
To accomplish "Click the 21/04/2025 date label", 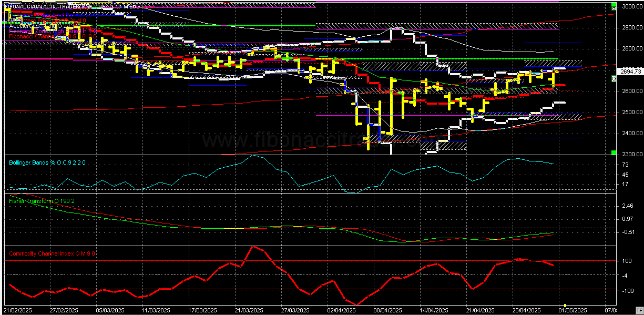I will click(x=480, y=310).
